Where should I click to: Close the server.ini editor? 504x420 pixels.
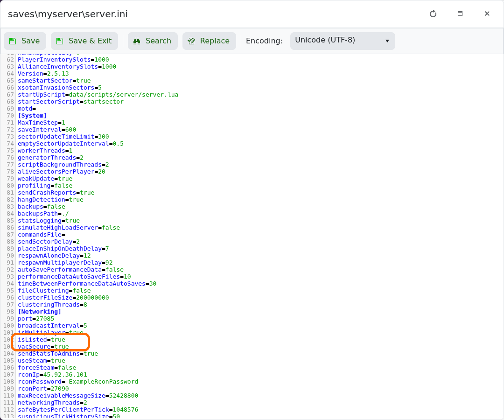pyautogui.click(x=487, y=14)
